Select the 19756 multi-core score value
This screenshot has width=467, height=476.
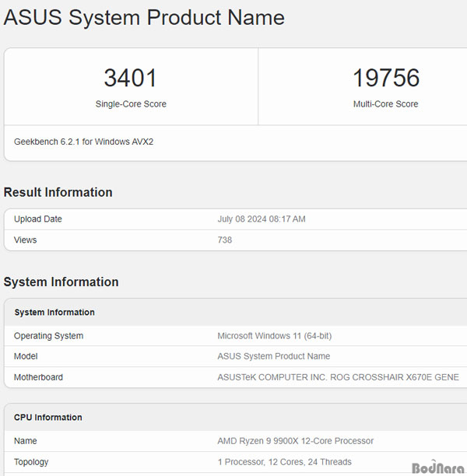coord(386,78)
